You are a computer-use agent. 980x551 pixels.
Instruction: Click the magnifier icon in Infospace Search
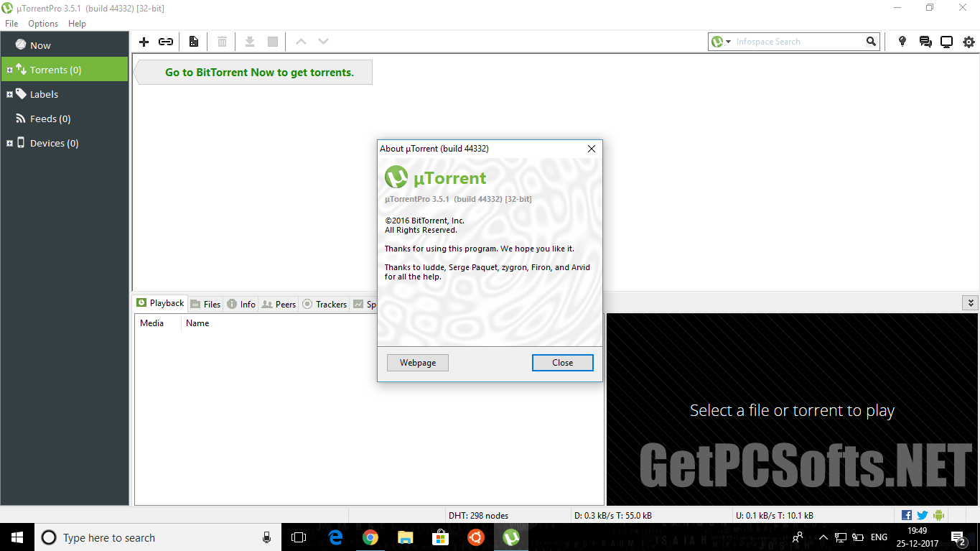pyautogui.click(x=871, y=42)
